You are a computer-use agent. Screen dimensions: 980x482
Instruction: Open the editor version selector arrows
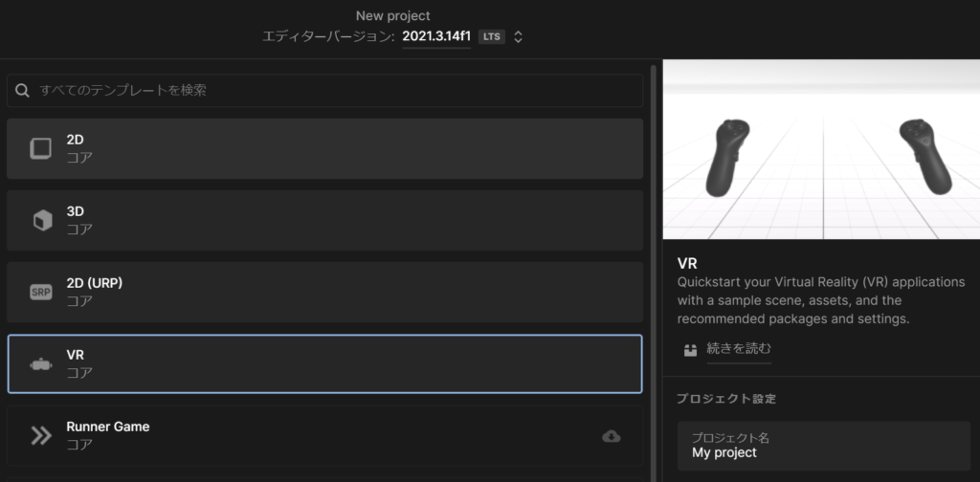[518, 37]
